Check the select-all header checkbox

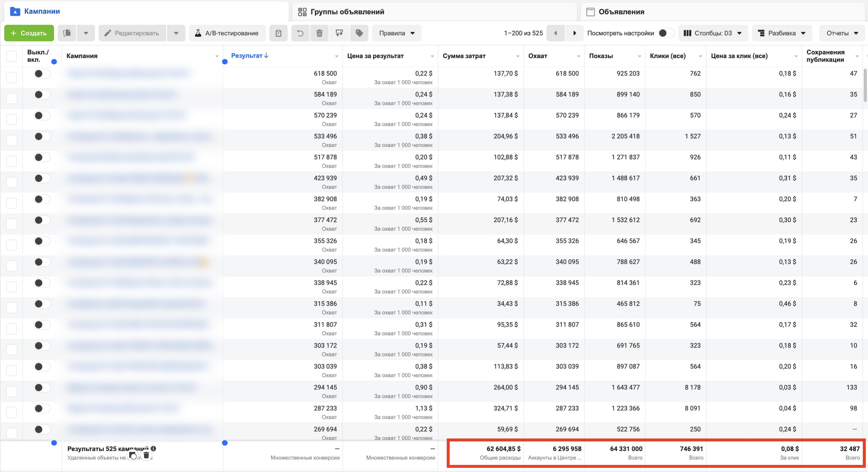12,56
